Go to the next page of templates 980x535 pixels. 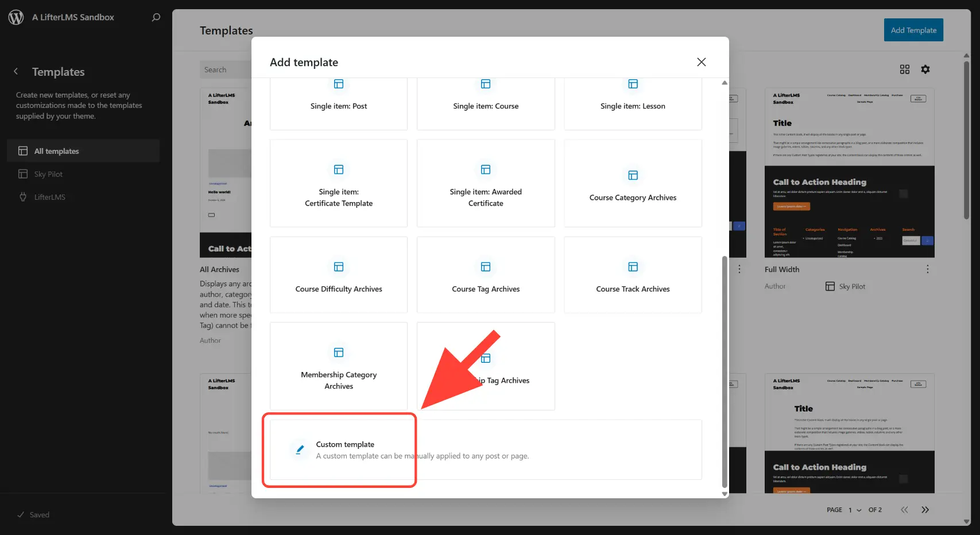(x=925, y=510)
